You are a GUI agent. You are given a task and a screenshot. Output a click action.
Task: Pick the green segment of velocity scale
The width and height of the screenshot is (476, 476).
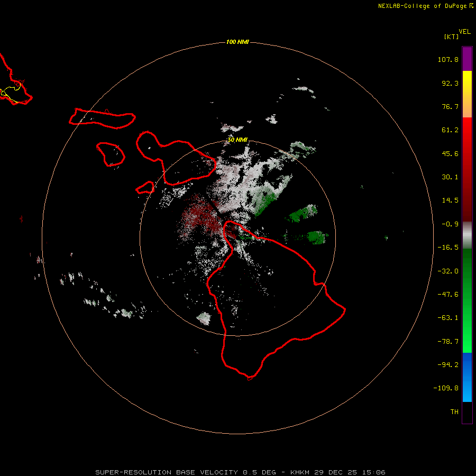(x=467, y=300)
